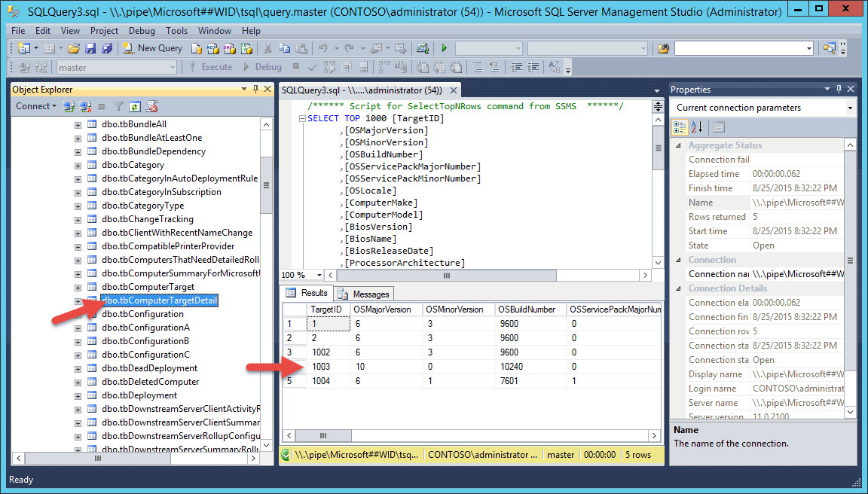Click the Copy icon in toolbar
Screen dimensions: 868x494
click(x=284, y=49)
